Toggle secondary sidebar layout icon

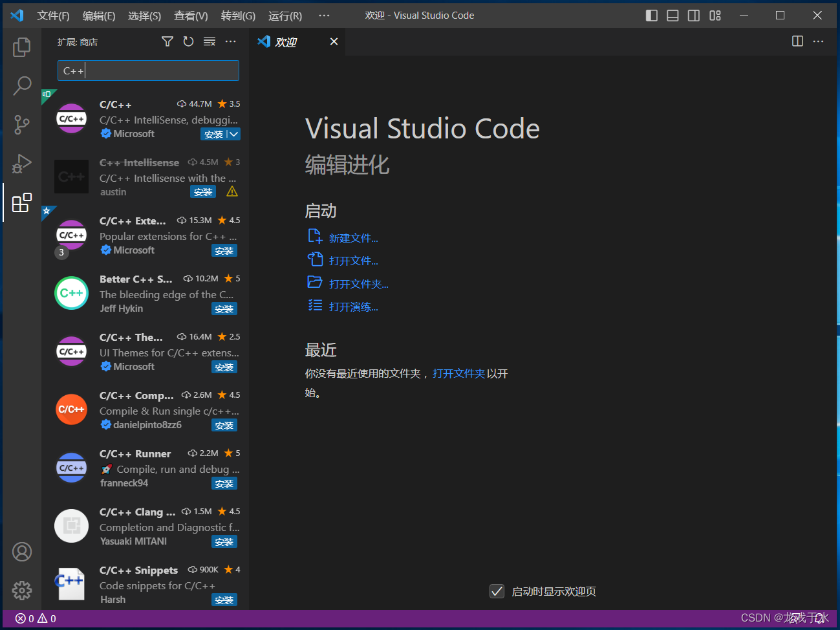pos(694,16)
